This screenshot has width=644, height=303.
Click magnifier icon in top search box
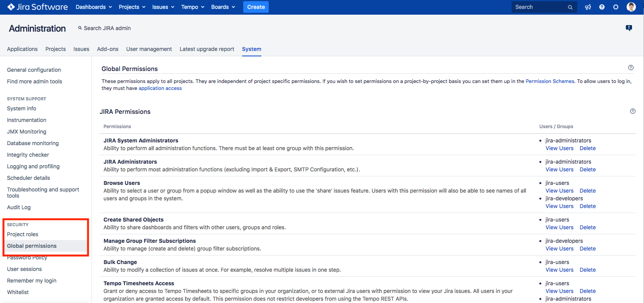click(570, 7)
